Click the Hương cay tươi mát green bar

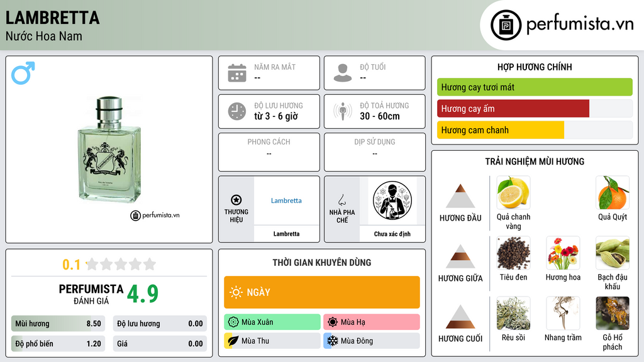(535, 87)
